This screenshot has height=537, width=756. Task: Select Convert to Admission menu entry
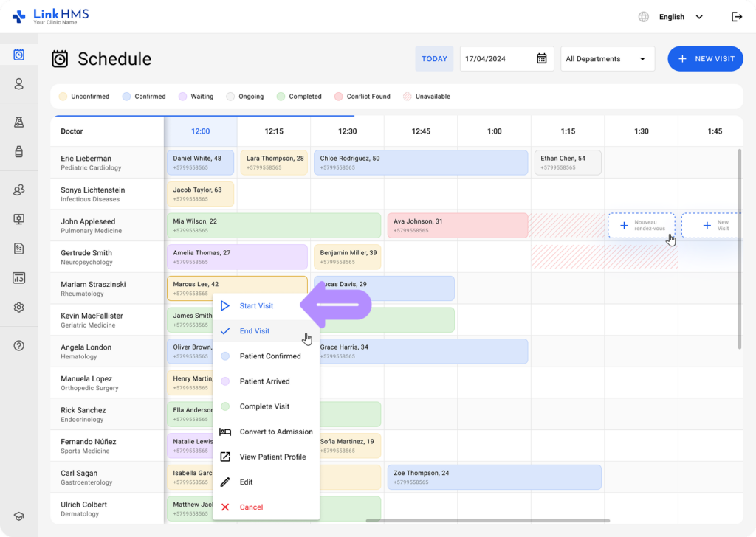(x=266, y=432)
